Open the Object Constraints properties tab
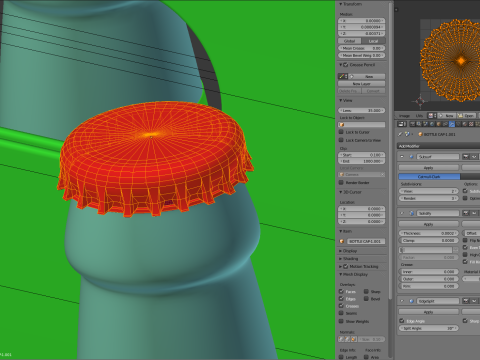 point(445,124)
